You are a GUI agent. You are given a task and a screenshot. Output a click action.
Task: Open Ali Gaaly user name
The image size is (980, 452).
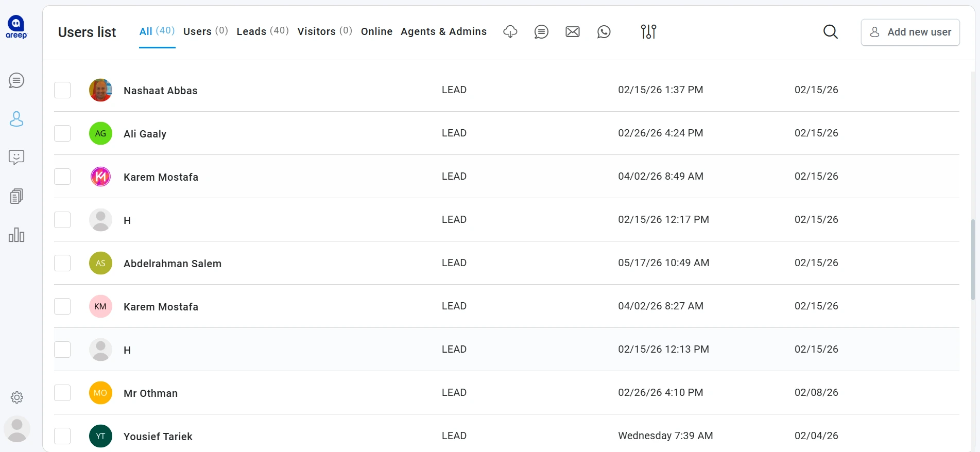(x=145, y=134)
